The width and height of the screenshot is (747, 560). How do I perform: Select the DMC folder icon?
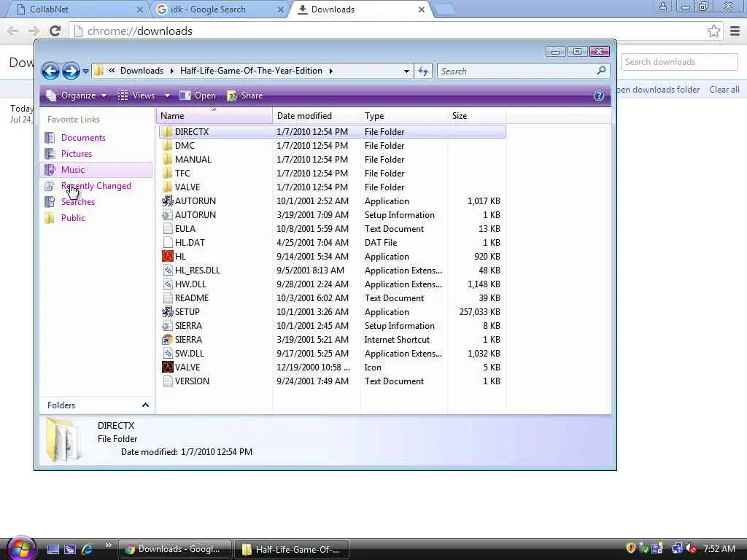tap(167, 146)
